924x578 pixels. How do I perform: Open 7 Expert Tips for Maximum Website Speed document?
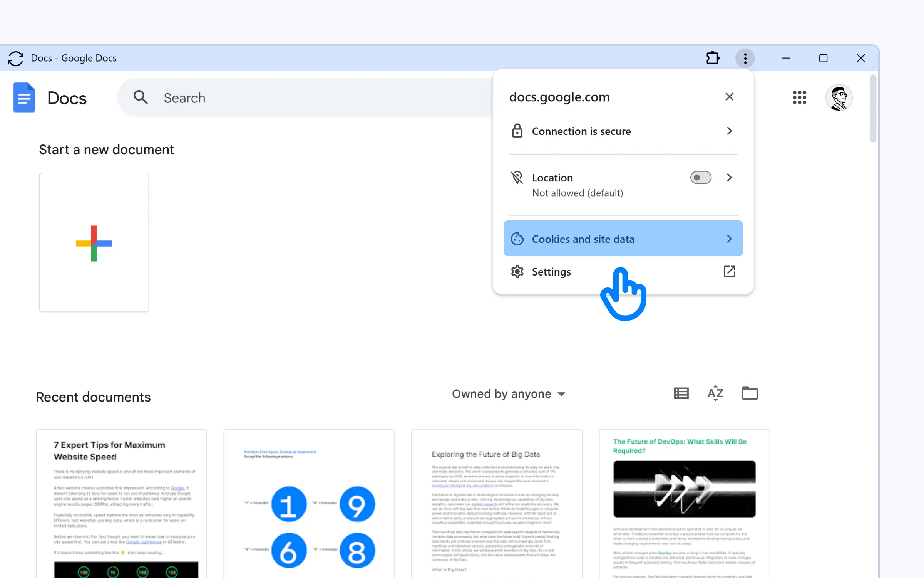(121, 504)
